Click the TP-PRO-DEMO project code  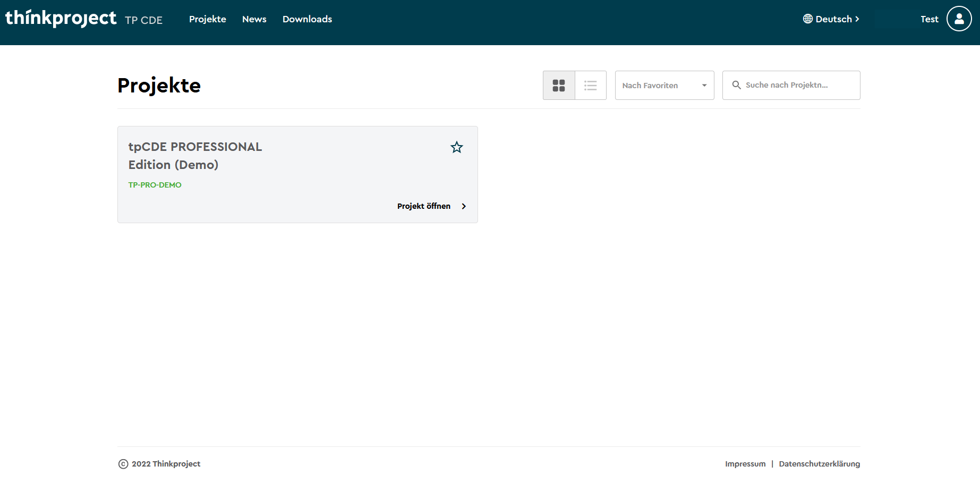[x=155, y=185]
